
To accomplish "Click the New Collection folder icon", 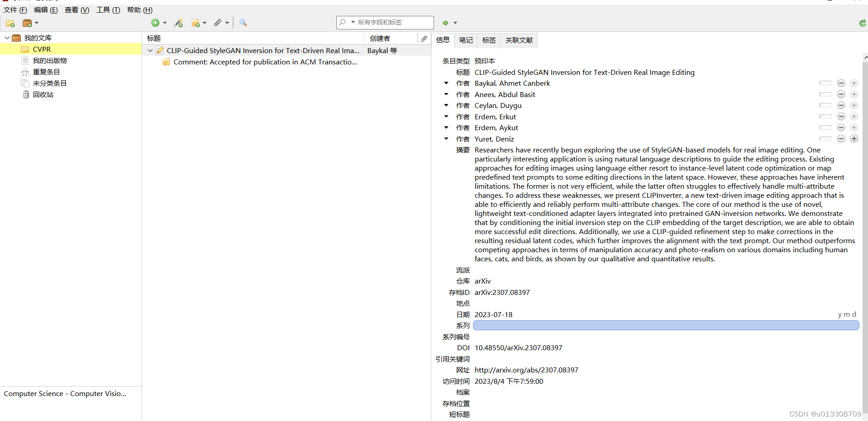I will tap(10, 23).
